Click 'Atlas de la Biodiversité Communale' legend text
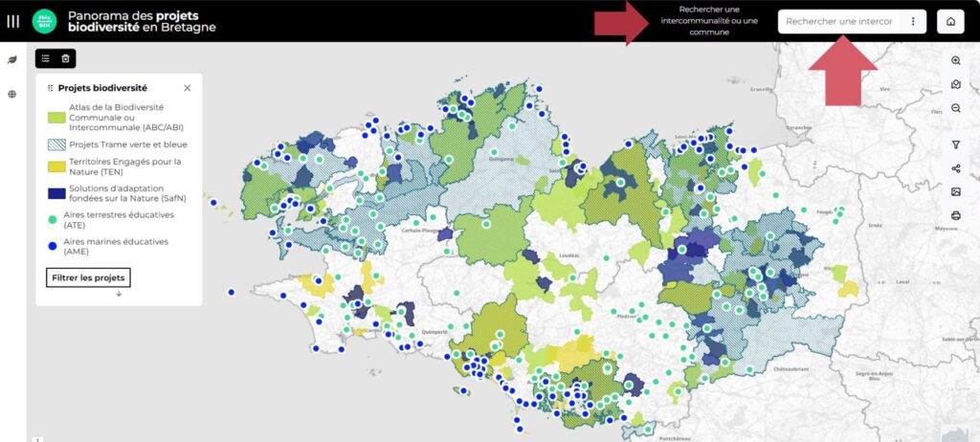The width and height of the screenshot is (980, 442). pos(126,118)
